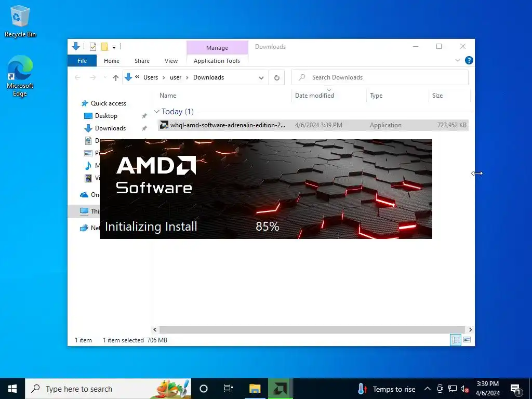Viewport: 532px width, 399px height.
Task: Click the 723,952 KB size cell
Action: pos(451,125)
